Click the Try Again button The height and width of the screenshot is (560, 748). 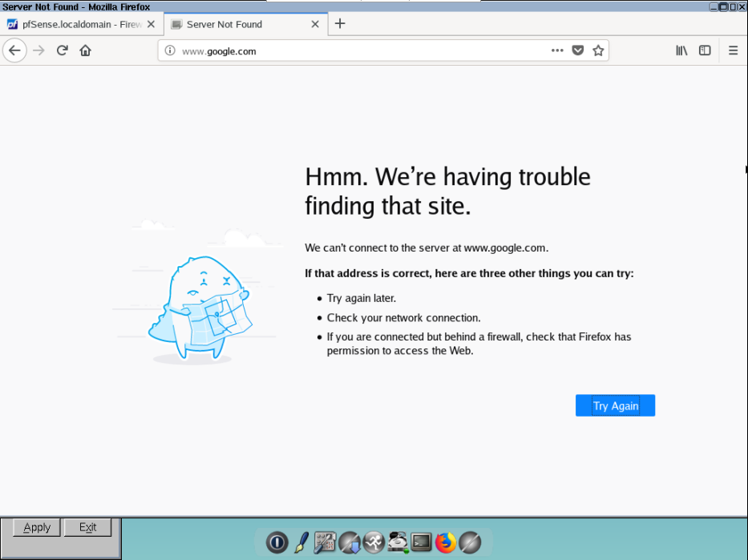tap(615, 405)
